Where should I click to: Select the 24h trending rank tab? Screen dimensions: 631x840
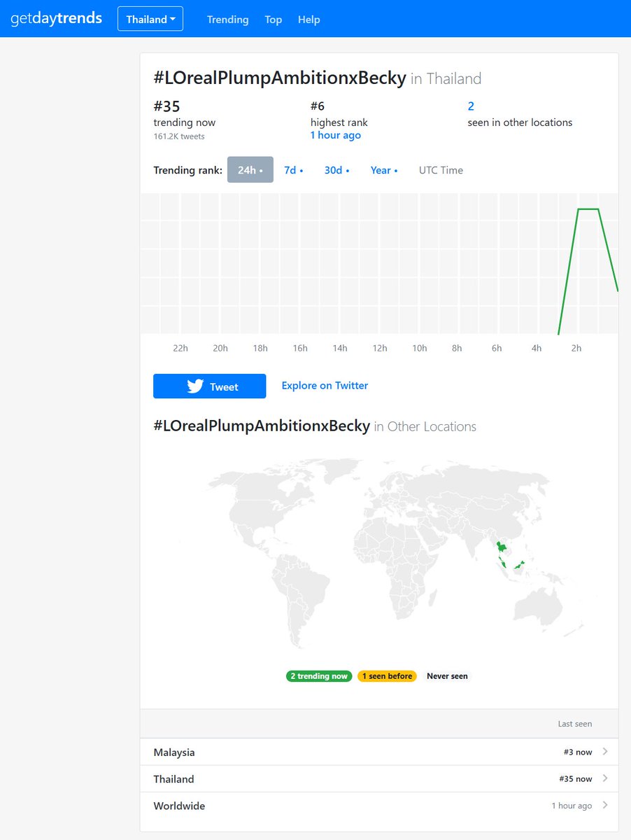(250, 170)
